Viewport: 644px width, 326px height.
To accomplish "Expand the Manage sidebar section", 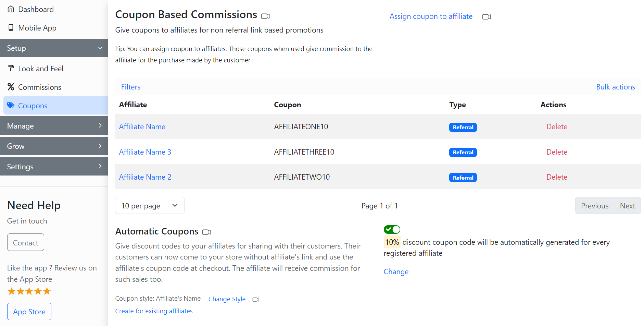I will (54, 126).
